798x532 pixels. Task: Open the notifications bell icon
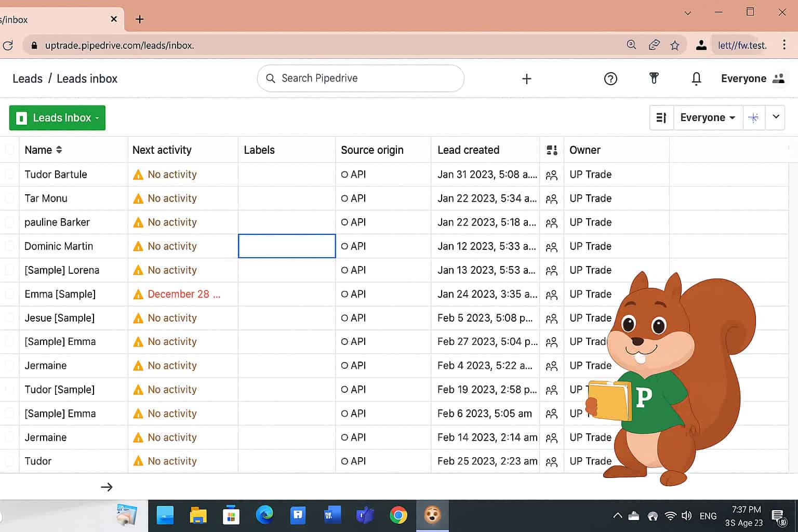tap(696, 79)
